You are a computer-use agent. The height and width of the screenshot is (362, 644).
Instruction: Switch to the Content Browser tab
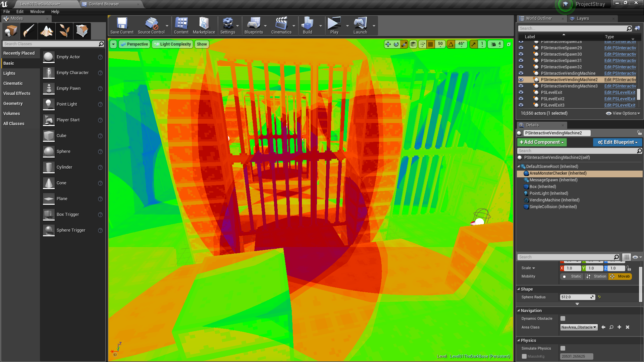[104, 4]
